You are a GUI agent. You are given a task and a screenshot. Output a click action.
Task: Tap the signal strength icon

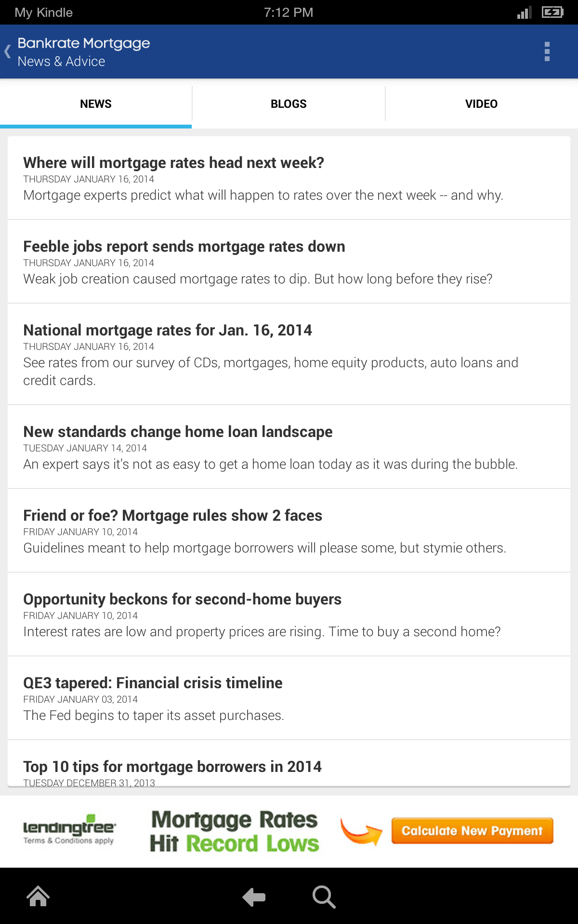point(524,13)
